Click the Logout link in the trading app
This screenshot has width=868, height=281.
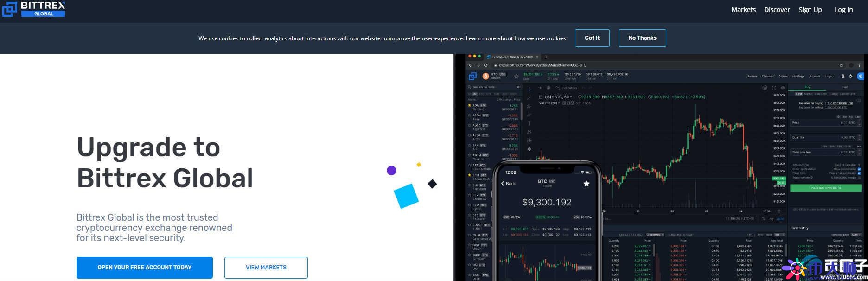click(x=830, y=77)
